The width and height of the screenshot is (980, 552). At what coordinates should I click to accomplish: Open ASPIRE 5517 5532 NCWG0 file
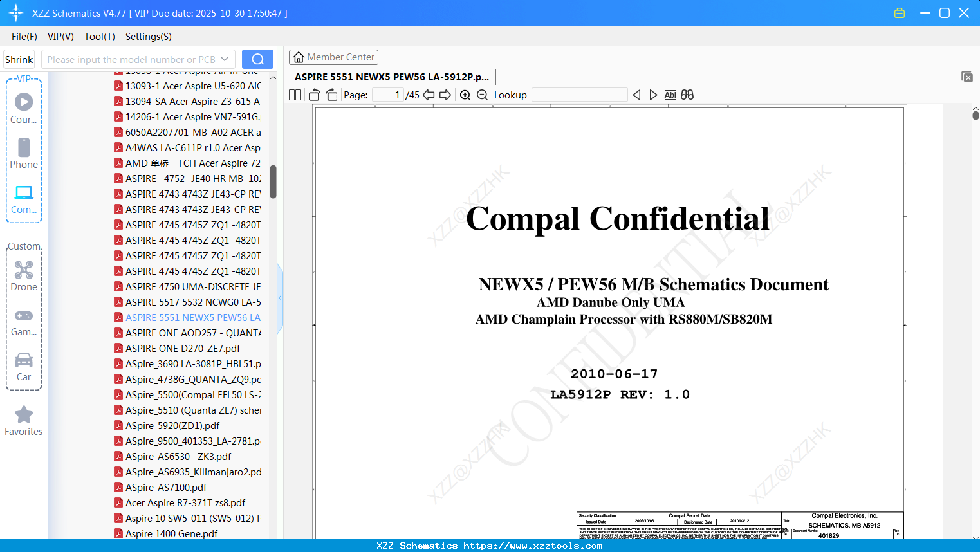pyautogui.click(x=193, y=302)
